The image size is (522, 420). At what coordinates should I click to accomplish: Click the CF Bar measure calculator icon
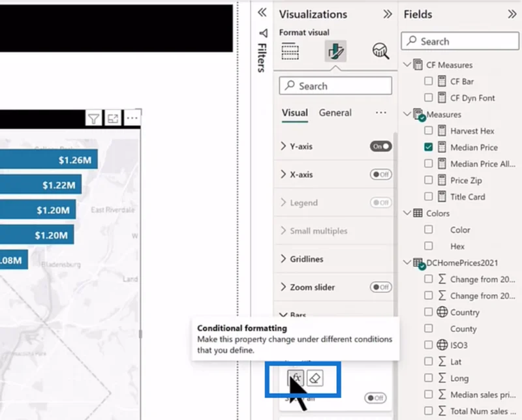click(442, 82)
